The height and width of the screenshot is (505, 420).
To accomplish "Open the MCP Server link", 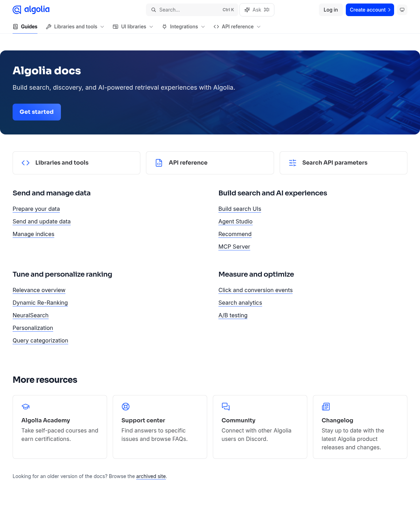I will click(x=234, y=247).
